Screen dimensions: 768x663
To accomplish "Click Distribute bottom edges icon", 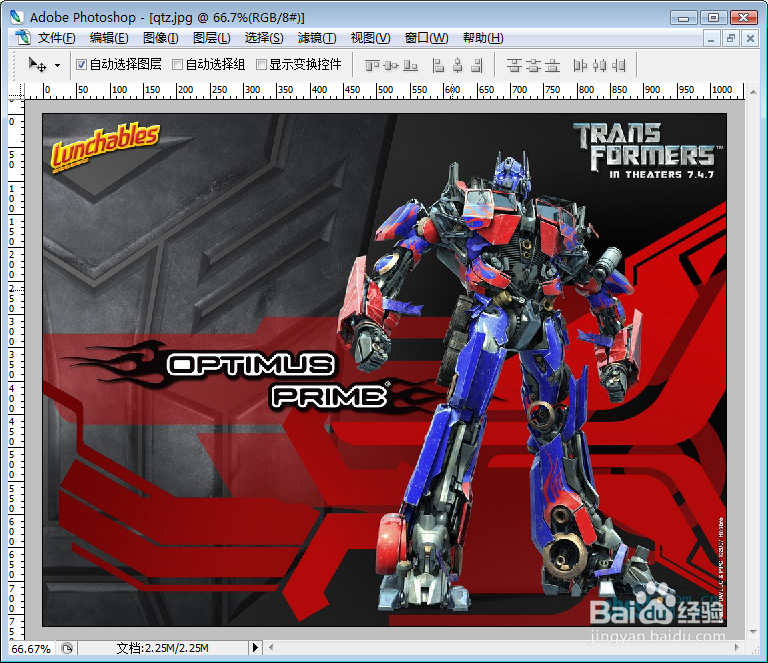I will (552, 65).
